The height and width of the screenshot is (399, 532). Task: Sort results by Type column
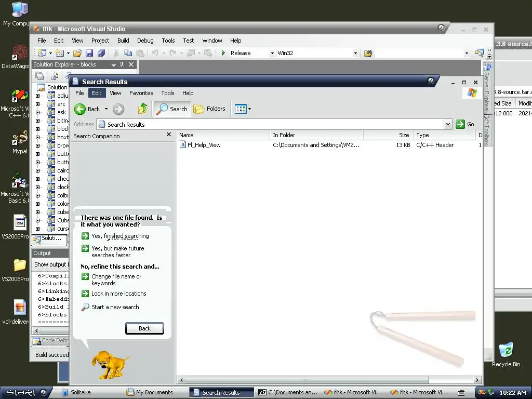click(x=445, y=135)
